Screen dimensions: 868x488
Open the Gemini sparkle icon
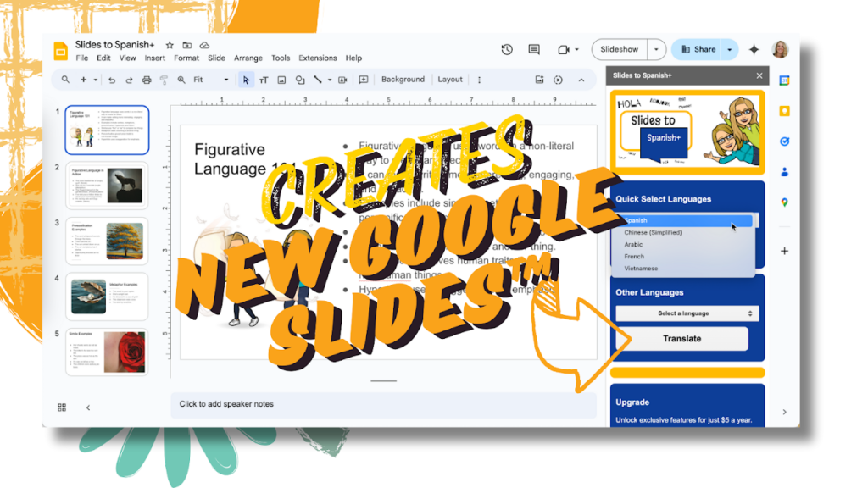click(754, 49)
